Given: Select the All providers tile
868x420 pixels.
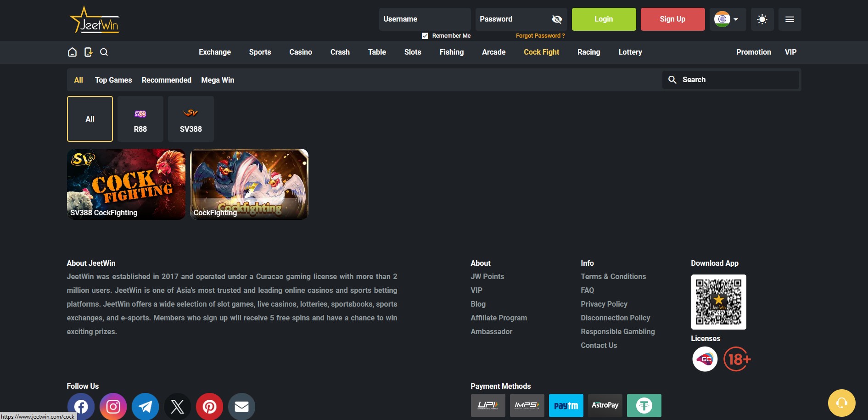Looking at the screenshot, I should click(x=90, y=119).
